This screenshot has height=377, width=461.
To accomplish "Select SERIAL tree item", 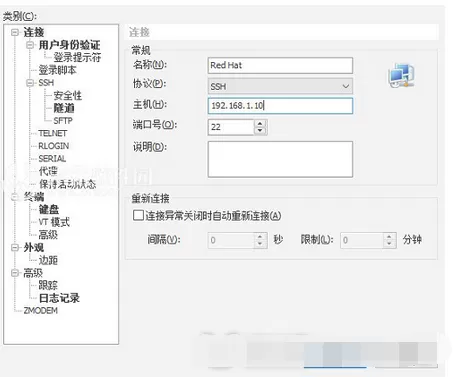I will [x=52, y=159].
